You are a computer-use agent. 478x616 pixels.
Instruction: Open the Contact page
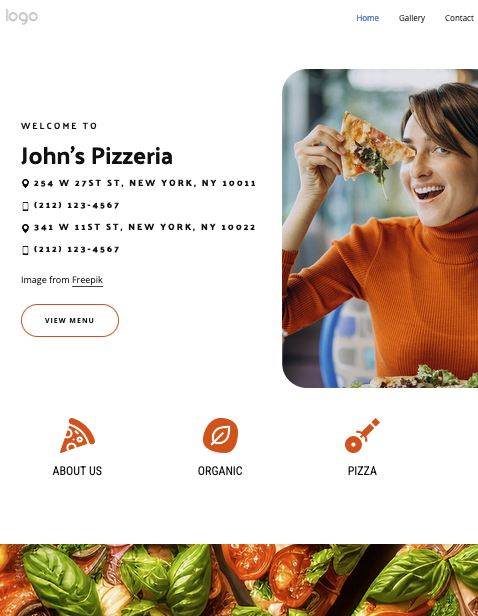(x=459, y=18)
